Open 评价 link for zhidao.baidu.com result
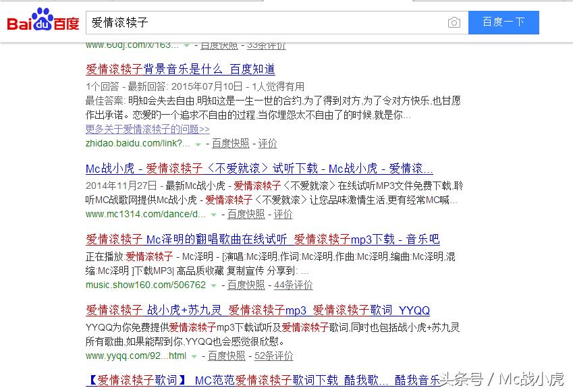 (x=267, y=143)
